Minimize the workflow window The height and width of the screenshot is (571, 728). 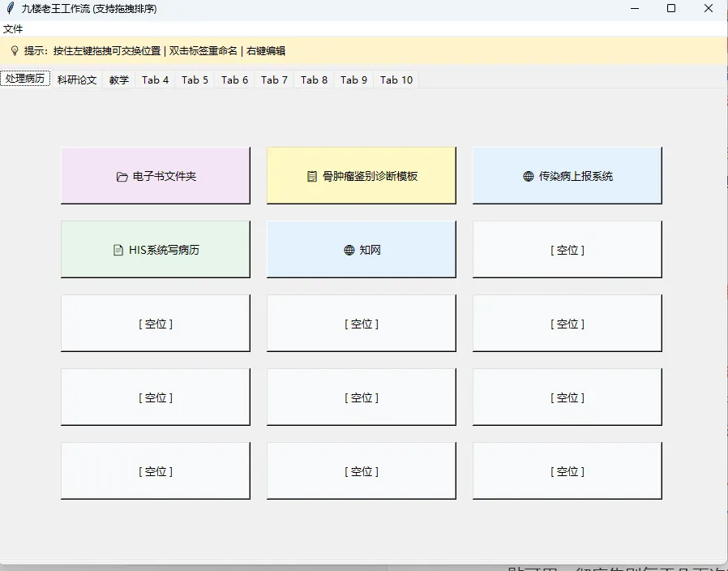(635, 8)
